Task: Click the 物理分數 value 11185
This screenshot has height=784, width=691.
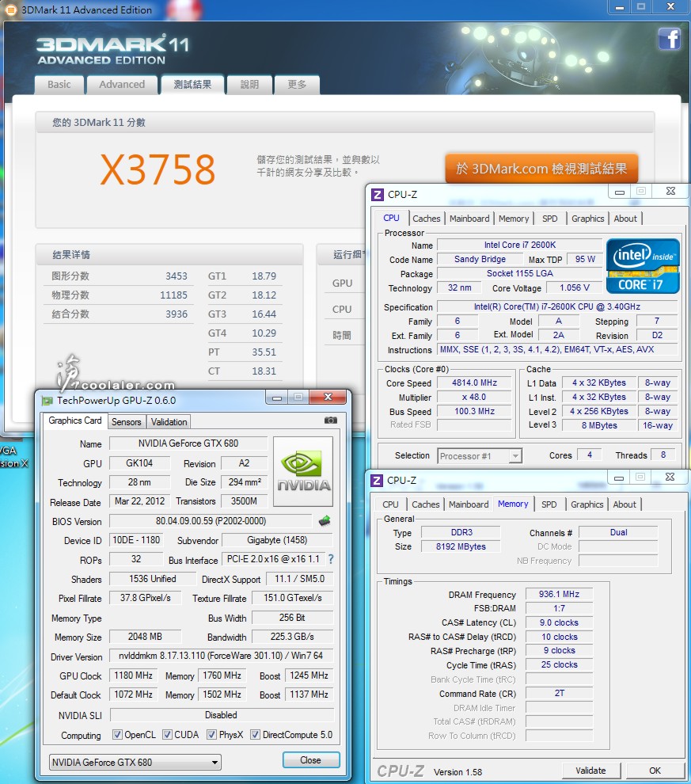Action: tap(173, 295)
